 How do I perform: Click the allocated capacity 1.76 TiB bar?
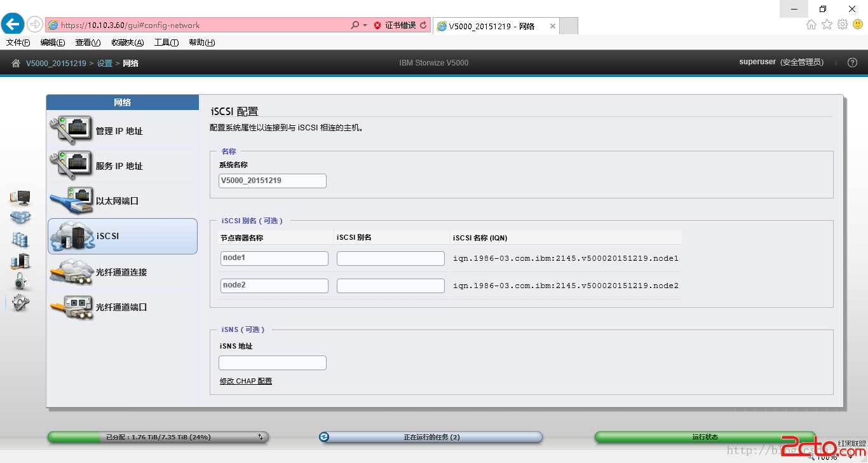[158, 437]
